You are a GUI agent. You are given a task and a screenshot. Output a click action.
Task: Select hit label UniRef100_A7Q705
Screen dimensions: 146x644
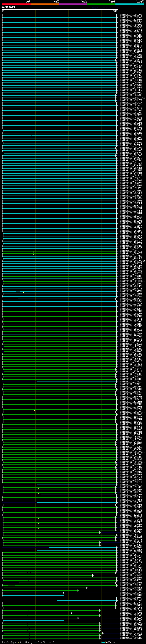(x=131, y=284)
